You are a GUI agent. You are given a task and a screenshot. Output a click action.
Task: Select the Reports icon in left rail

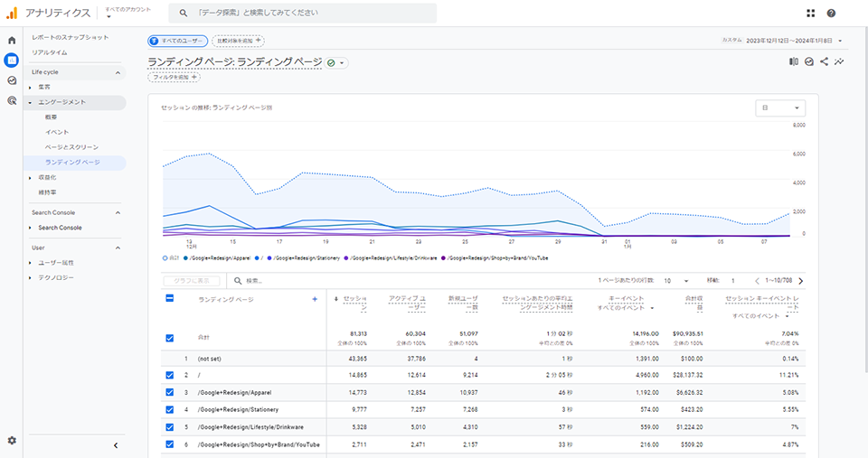tap(12, 60)
